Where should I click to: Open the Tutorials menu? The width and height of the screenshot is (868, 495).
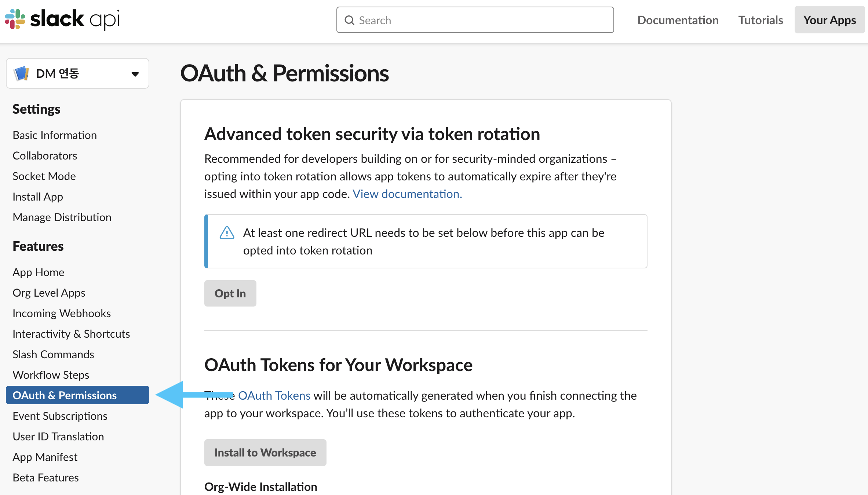[761, 20]
